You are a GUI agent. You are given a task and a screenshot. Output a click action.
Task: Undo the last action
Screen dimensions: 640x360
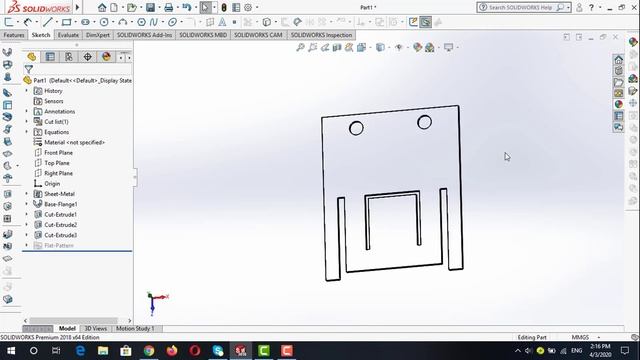coord(187,7)
